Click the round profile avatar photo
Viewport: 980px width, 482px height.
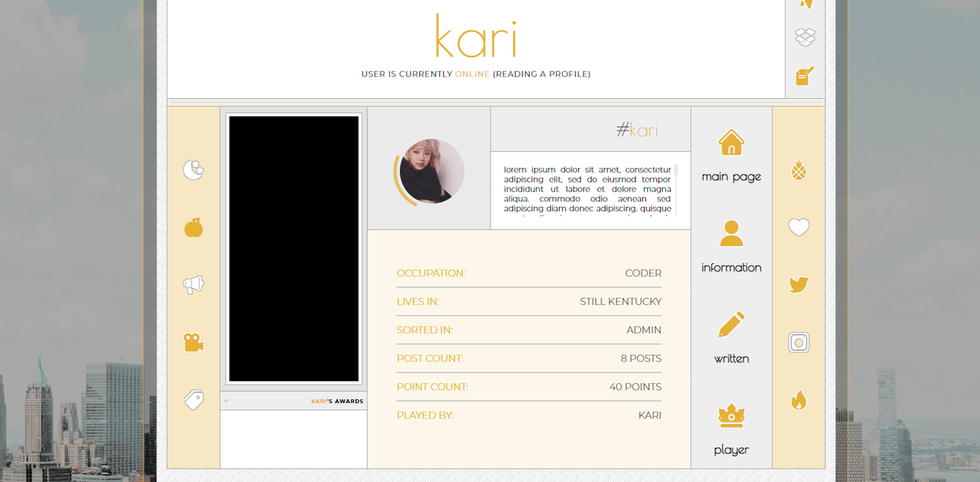coord(432,172)
